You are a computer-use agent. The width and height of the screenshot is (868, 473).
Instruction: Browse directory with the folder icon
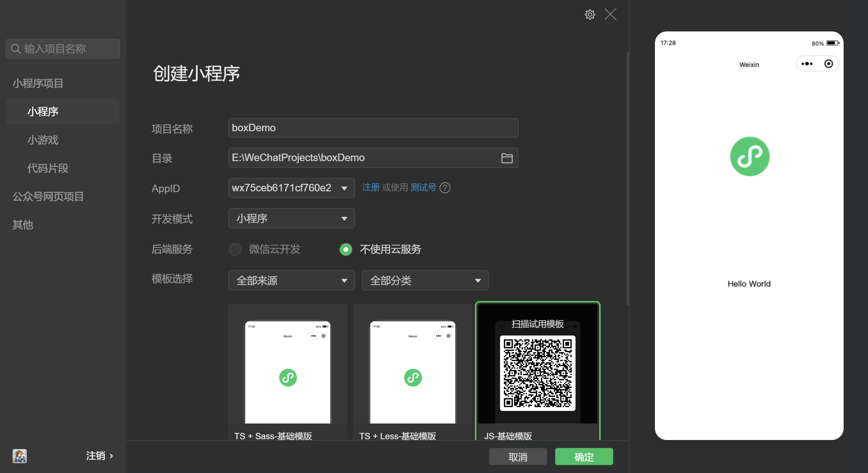point(507,158)
